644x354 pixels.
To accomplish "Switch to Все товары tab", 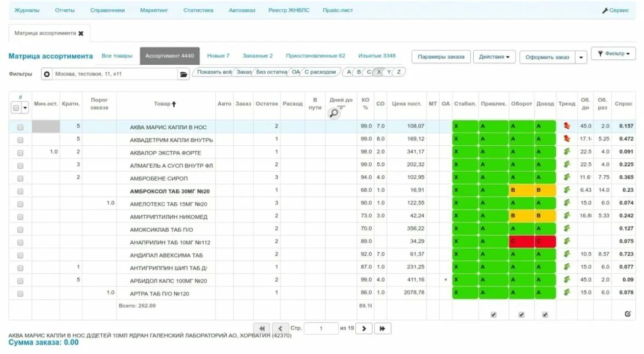I will point(117,56).
